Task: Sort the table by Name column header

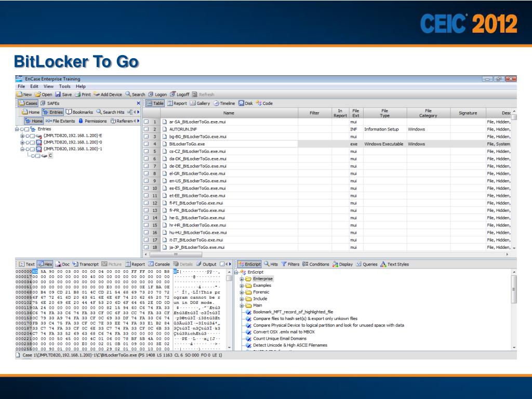Action: coord(229,113)
